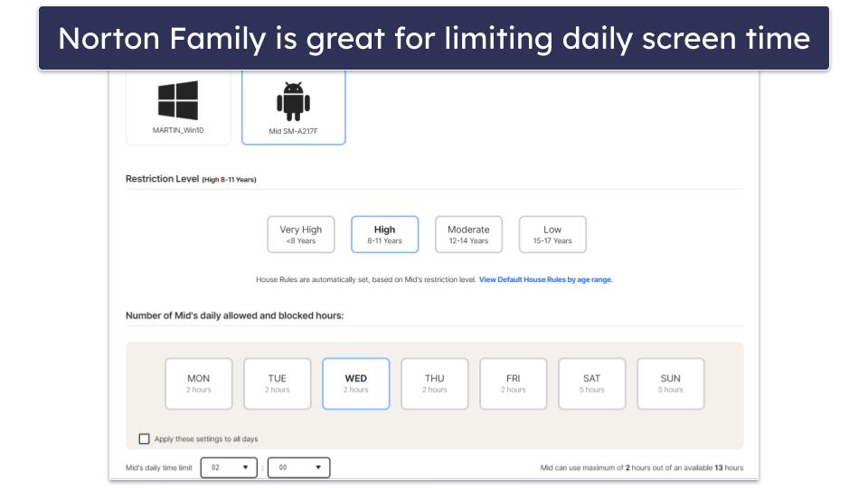
Task: Click 'Number of Mid's daily allowed and blocked hours' text
Action: (x=235, y=315)
